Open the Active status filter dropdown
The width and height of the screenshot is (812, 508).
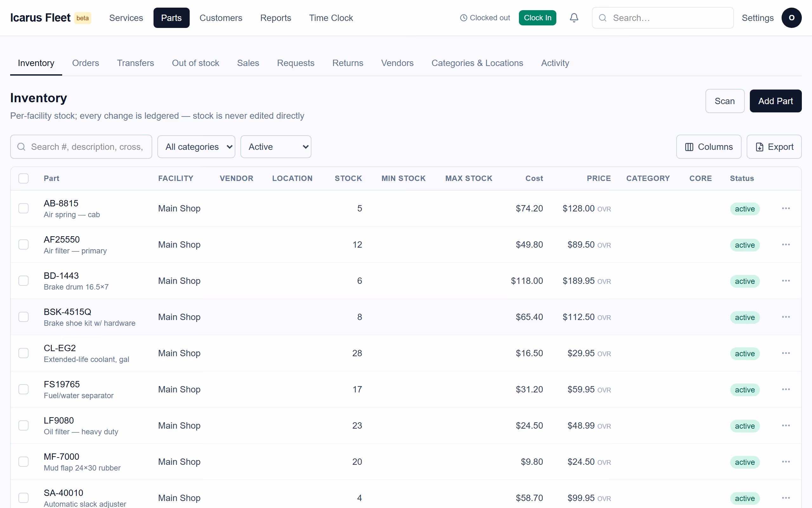pos(276,147)
